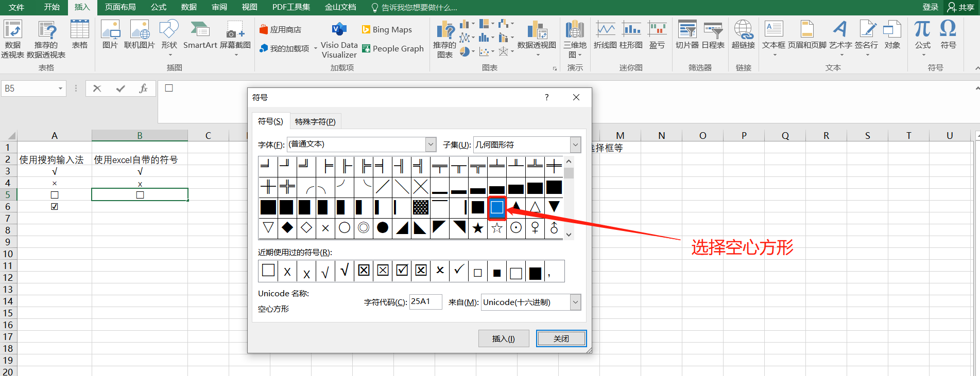Click the Character code (字符代码) field
Screen dimensions: 980x376
point(425,302)
